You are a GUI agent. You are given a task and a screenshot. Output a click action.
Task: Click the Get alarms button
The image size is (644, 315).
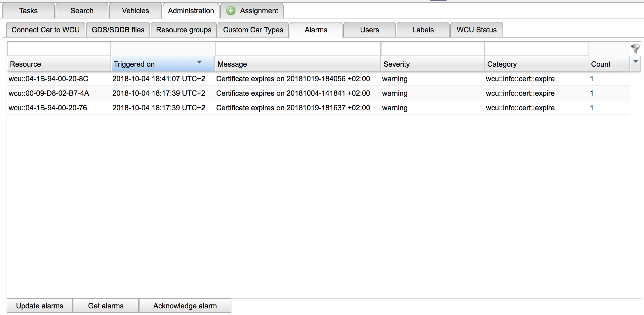(x=105, y=306)
